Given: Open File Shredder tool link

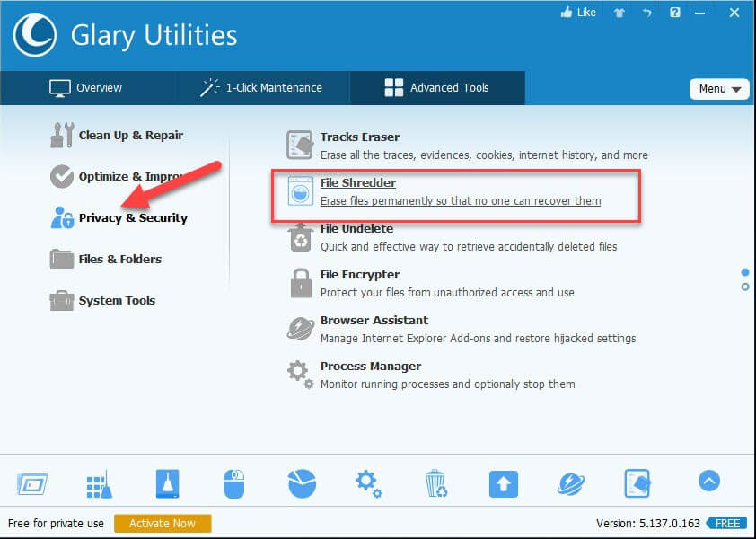Looking at the screenshot, I should [x=358, y=183].
